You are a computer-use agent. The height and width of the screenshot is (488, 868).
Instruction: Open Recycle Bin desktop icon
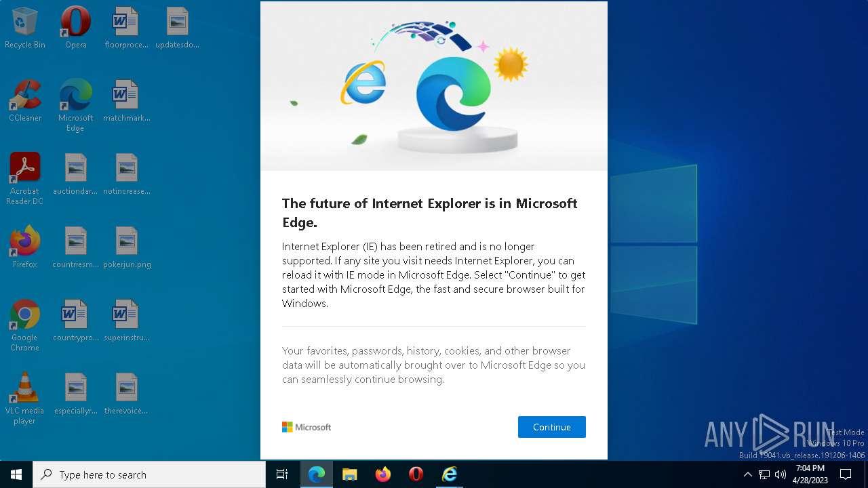(25, 28)
